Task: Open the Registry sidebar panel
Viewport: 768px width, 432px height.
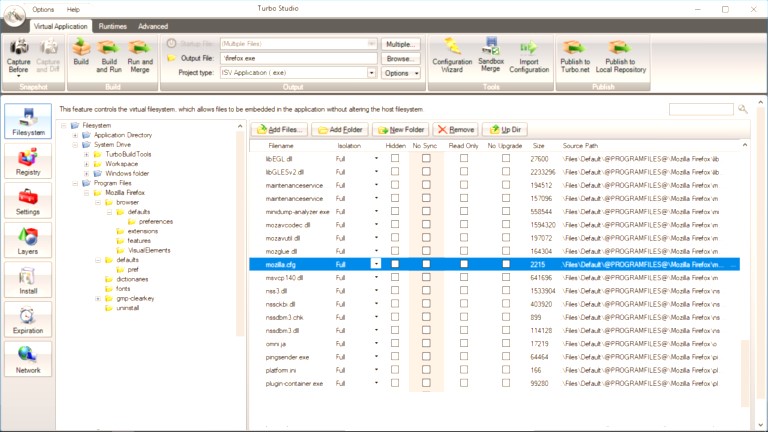Action: (x=28, y=161)
